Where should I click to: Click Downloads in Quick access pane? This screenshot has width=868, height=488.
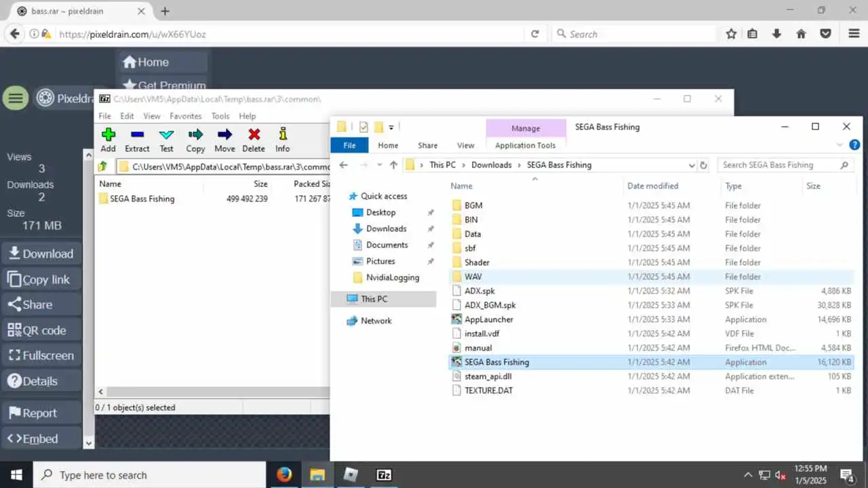click(386, 228)
